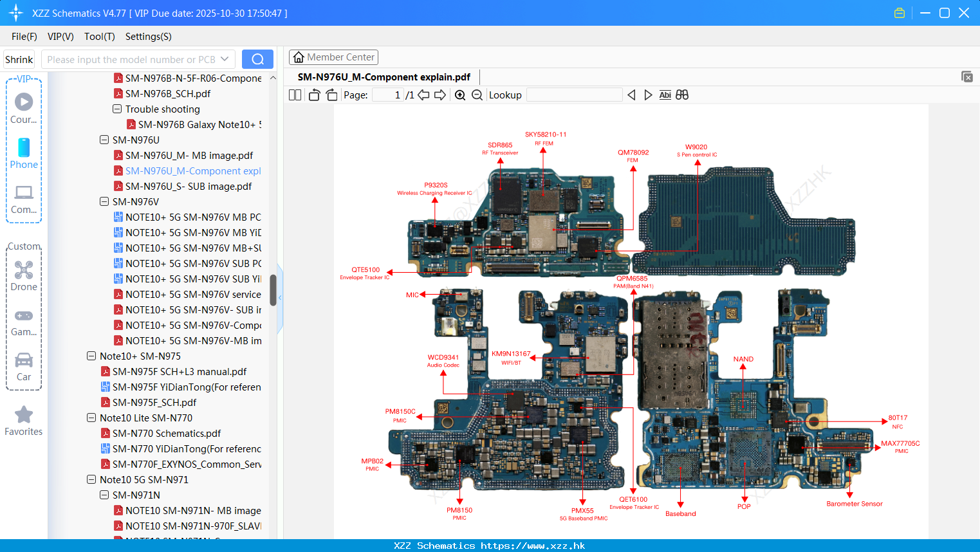This screenshot has width=980, height=552.
Task: Open NOTE10+ 5G SM-N976V MB PC file
Action: 193,217
